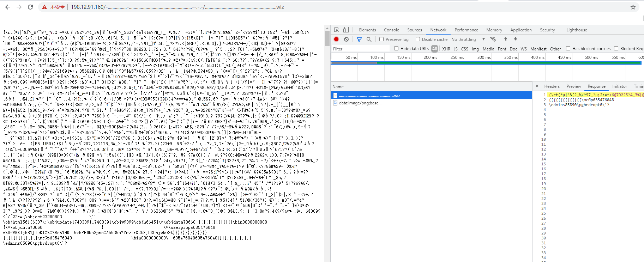
Task: Filter requests by CSS
Action: pyautogui.click(x=465, y=49)
